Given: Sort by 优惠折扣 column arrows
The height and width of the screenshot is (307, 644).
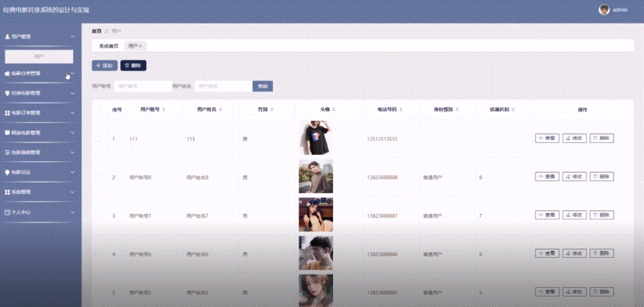Looking at the screenshot, I should click(x=514, y=109).
